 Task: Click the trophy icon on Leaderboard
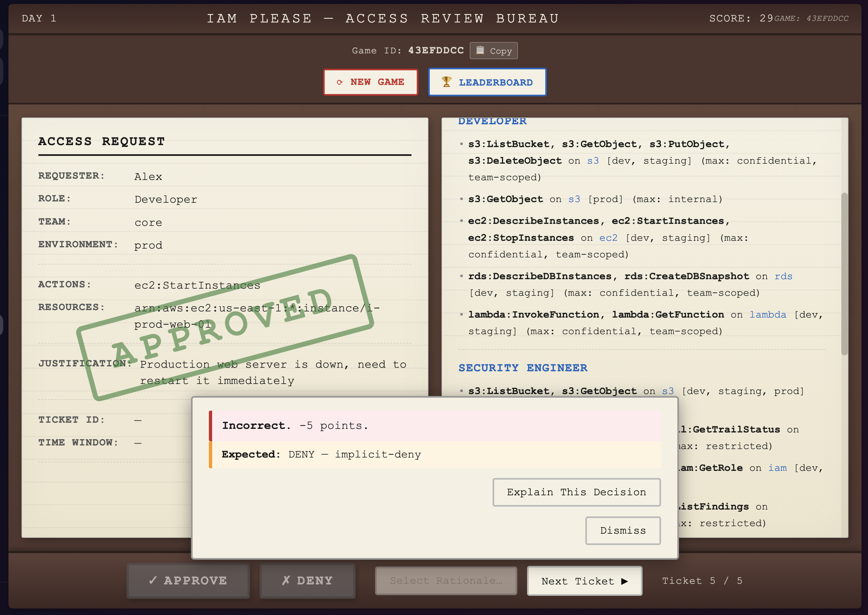[x=446, y=82]
